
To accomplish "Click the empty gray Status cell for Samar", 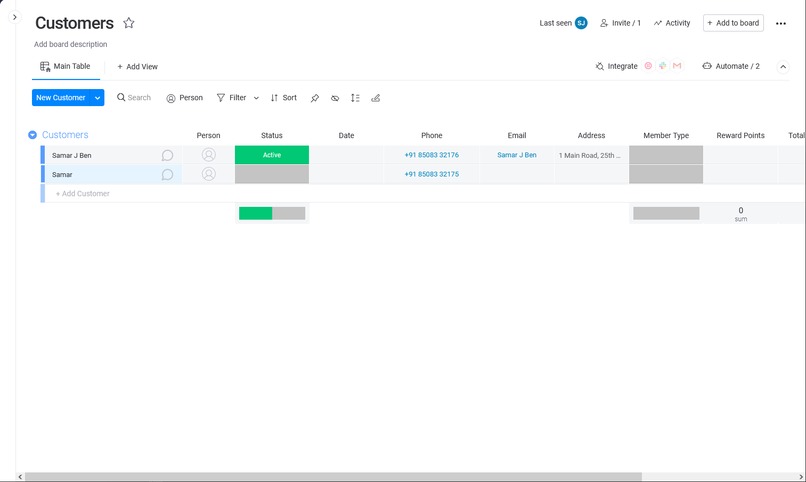I will click(272, 174).
